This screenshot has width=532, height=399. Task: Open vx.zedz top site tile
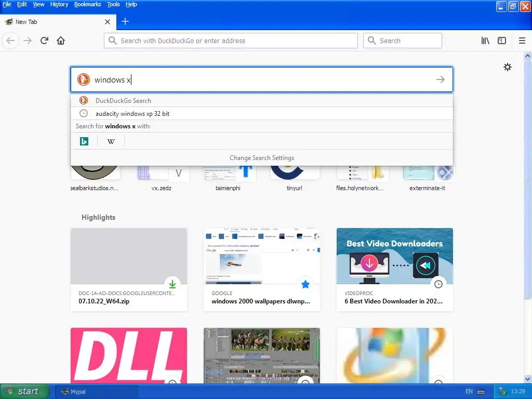click(162, 179)
